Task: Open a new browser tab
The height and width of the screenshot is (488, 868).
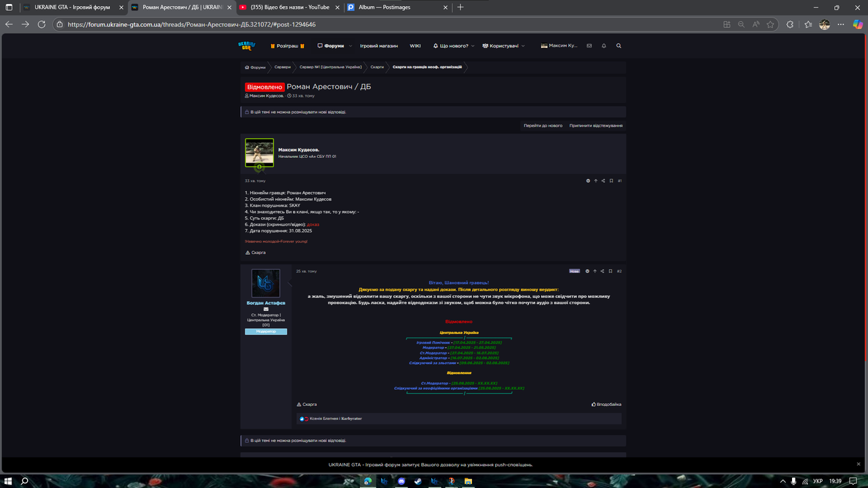Action: coord(460,7)
